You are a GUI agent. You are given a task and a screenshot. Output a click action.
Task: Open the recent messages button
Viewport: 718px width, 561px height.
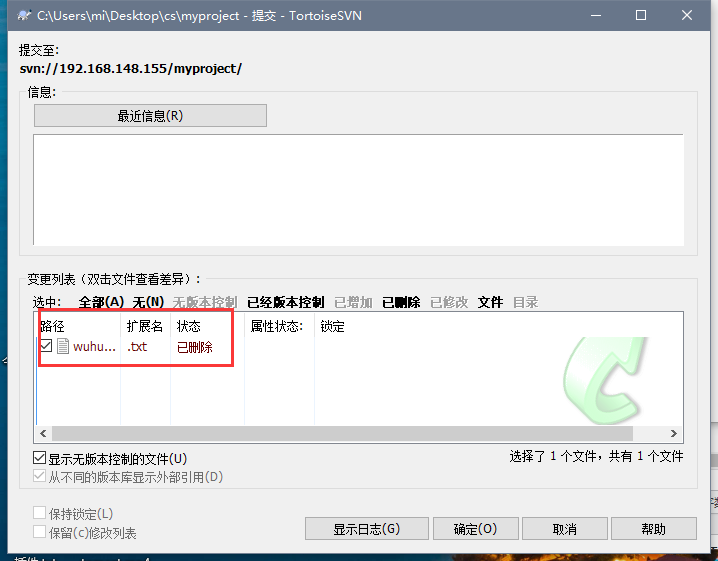click(150, 116)
